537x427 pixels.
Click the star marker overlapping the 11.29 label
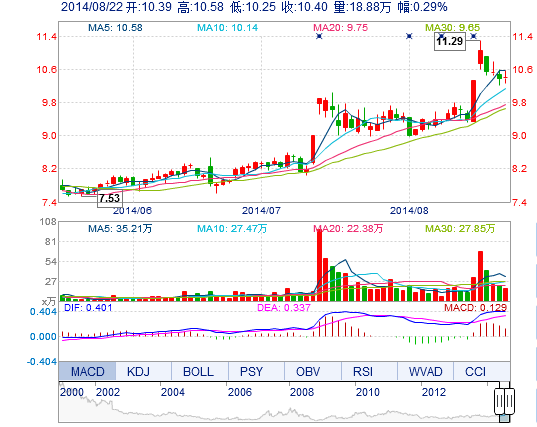tap(441, 36)
